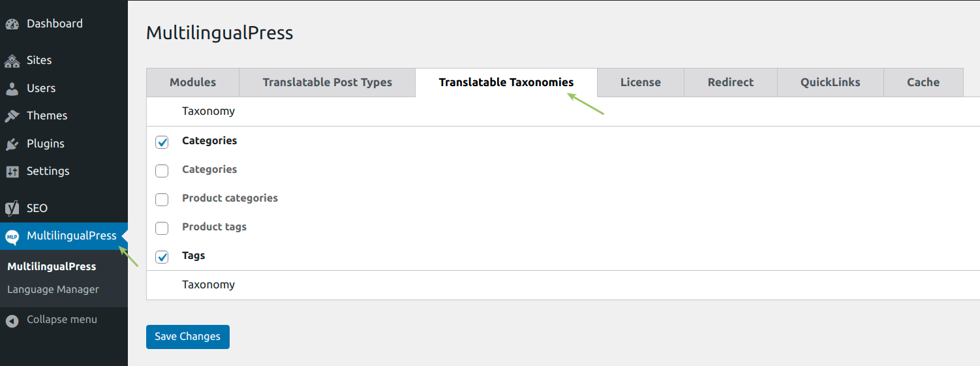
Task: Uncheck the Tags taxonomy checkbox
Action: pos(162,256)
